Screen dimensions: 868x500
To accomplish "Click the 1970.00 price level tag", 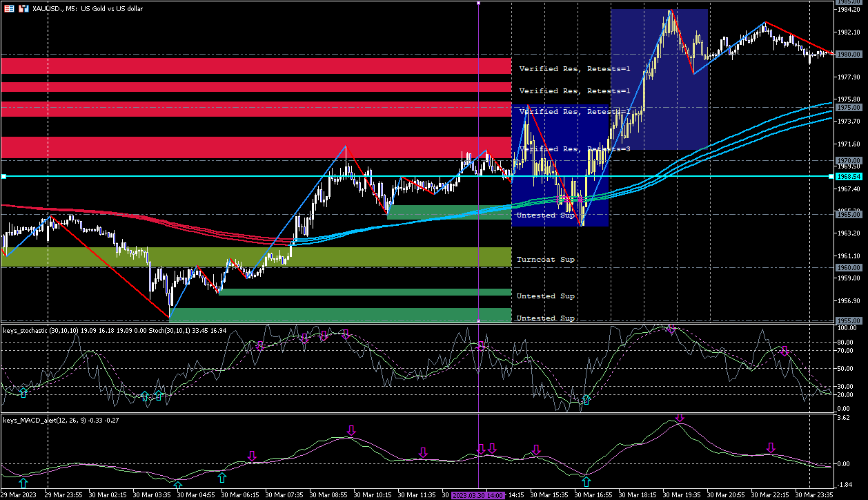I will 847,160.
